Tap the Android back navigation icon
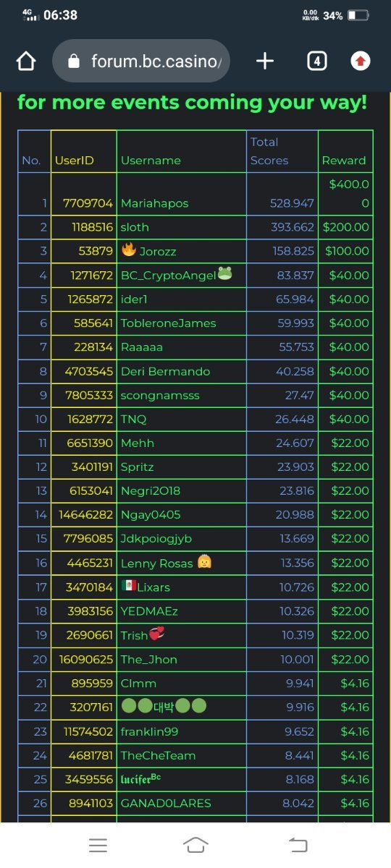 point(298,845)
